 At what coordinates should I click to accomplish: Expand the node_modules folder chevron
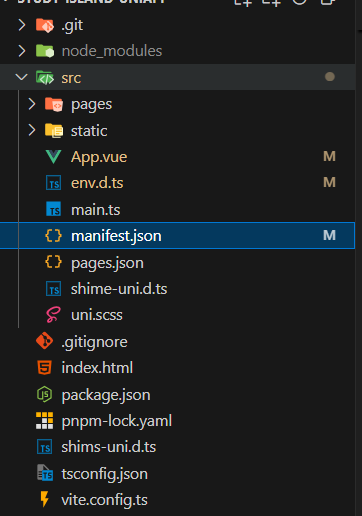click(22, 51)
